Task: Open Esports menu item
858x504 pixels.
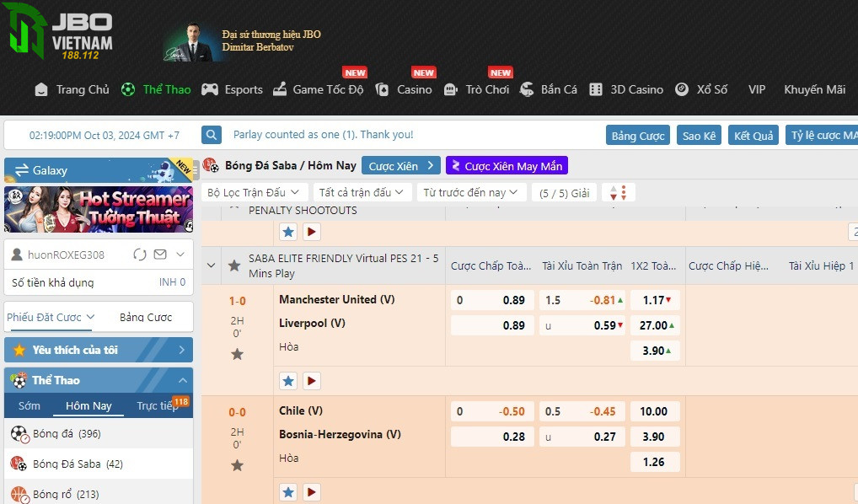Action: tap(232, 89)
